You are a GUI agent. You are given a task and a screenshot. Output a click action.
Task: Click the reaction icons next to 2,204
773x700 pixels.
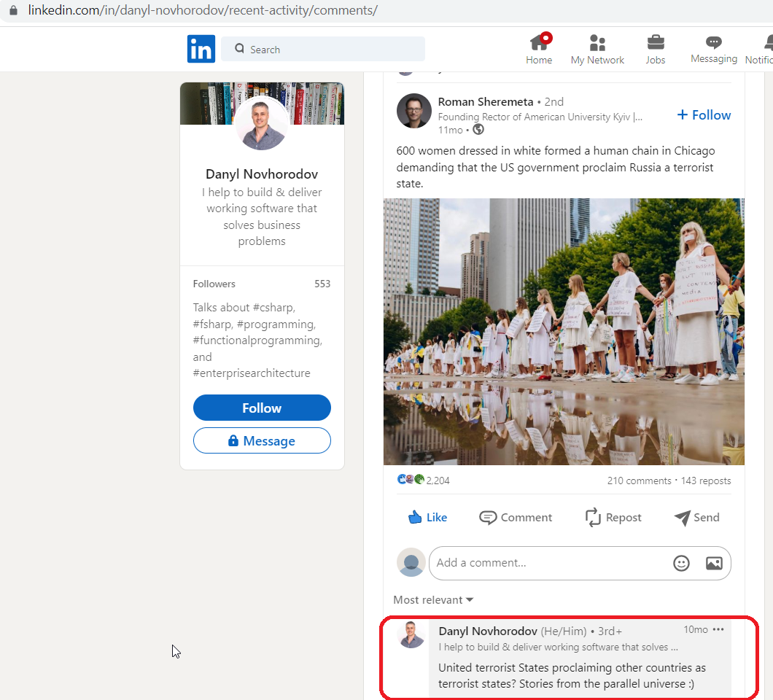pyautogui.click(x=411, y=479)
